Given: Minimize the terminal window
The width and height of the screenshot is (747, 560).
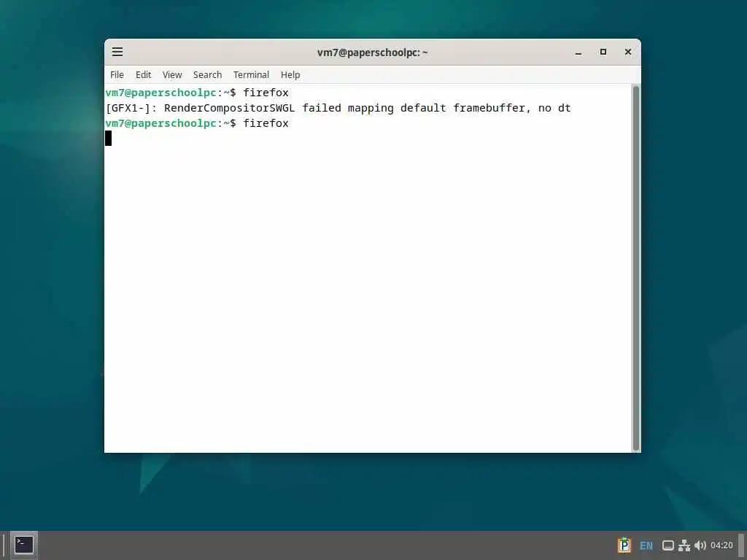Looking at the screenshot, I should click(x=578, y=52).
